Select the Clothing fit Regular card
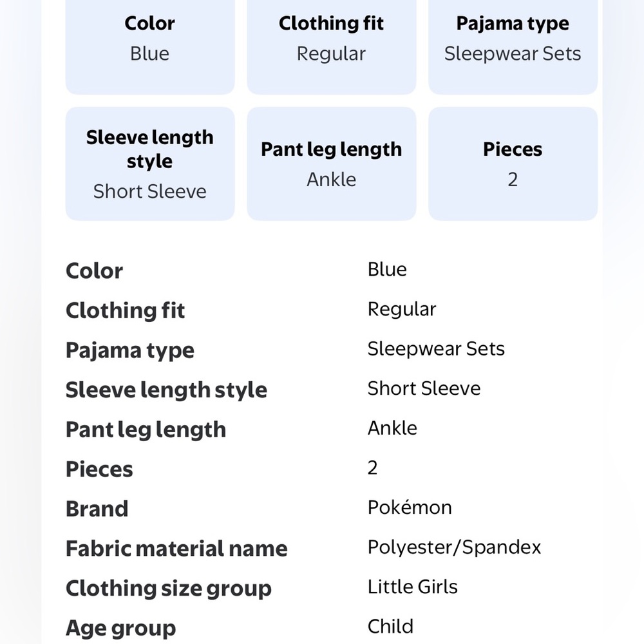This screenshot has width=644, height=644. click(332, 47)
